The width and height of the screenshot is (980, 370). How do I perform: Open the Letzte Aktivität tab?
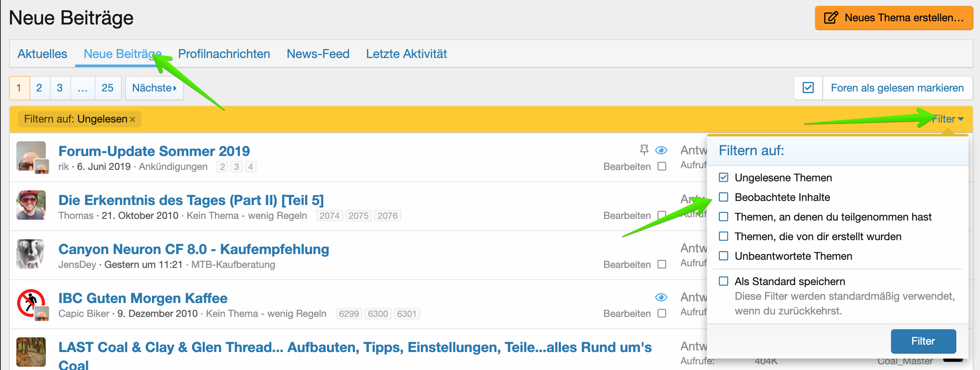[406, 54]
